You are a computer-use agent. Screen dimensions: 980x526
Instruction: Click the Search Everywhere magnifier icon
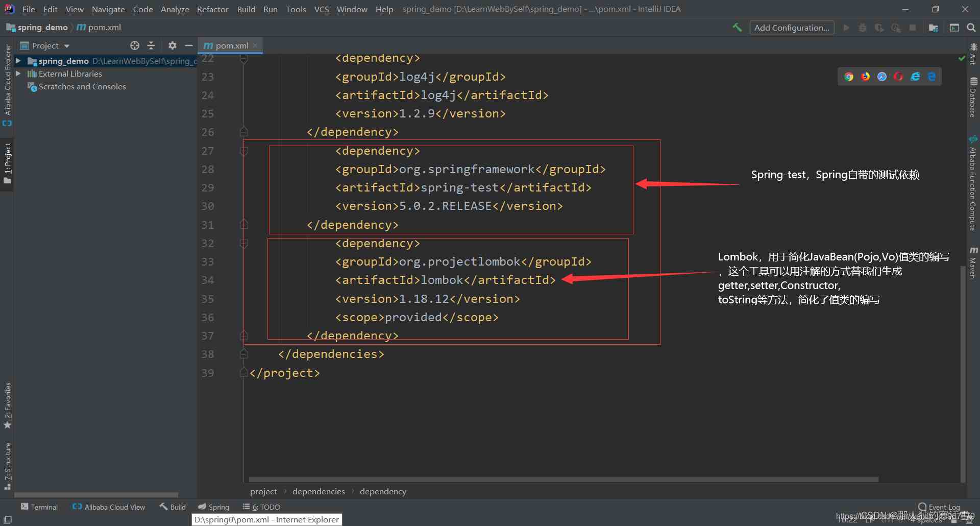tap(971, 28)
